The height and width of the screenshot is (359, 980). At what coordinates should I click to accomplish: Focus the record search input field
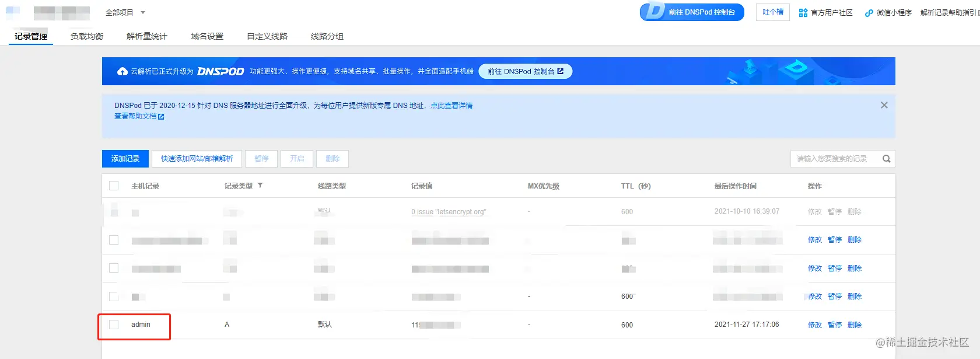coord(835,159)
